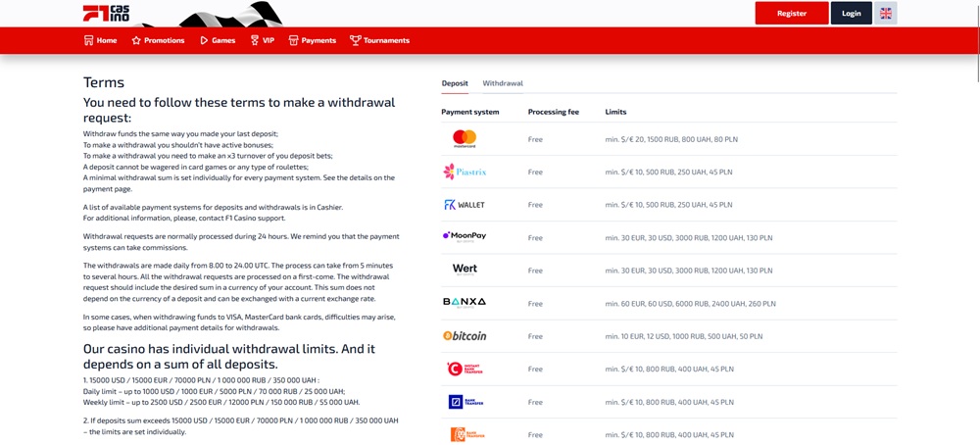Open the Payments menu item
Viewport: 980px width, 445px height.
312,40
